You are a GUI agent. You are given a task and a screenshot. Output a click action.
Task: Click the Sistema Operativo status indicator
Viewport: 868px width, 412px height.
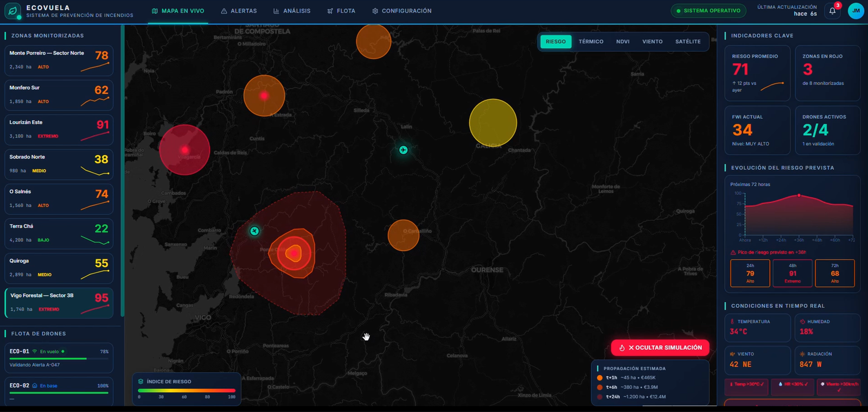(709, 11)
